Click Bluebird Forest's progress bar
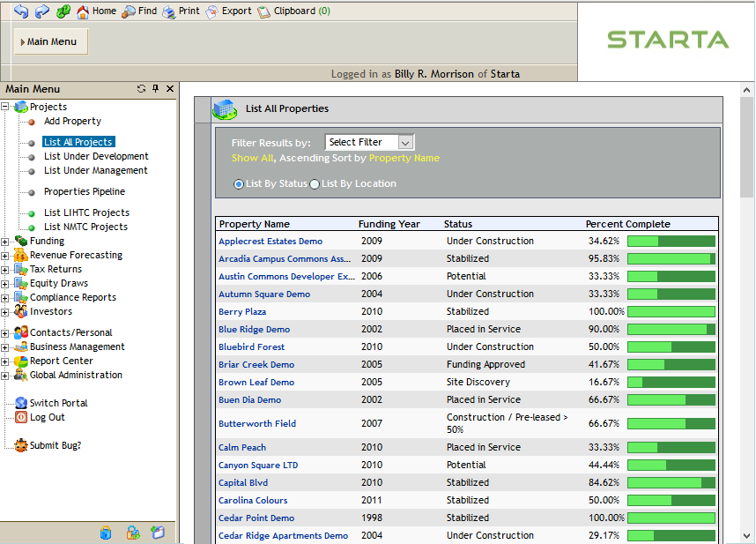This screenshot has width=756, height=544. pyautogui.click(x=671, y=347)
